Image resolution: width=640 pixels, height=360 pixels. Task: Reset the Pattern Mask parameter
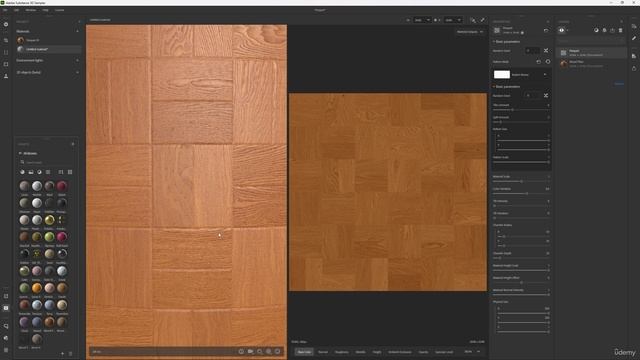[x=538, y=62]
